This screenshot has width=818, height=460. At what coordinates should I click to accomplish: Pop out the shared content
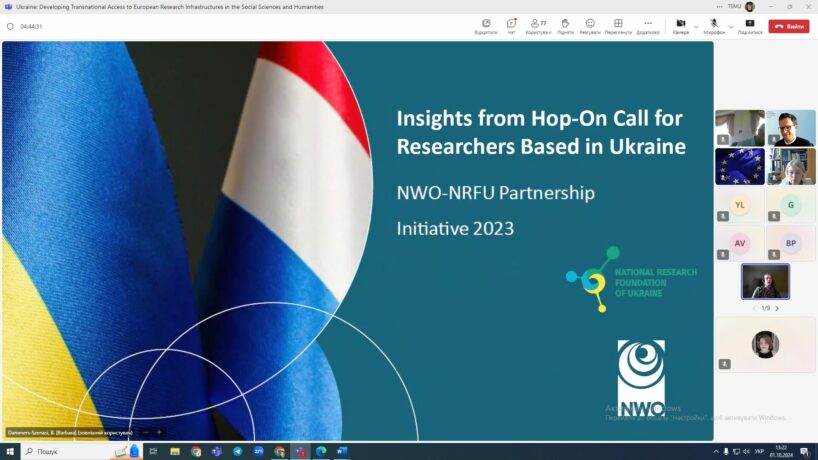point(486,25)
